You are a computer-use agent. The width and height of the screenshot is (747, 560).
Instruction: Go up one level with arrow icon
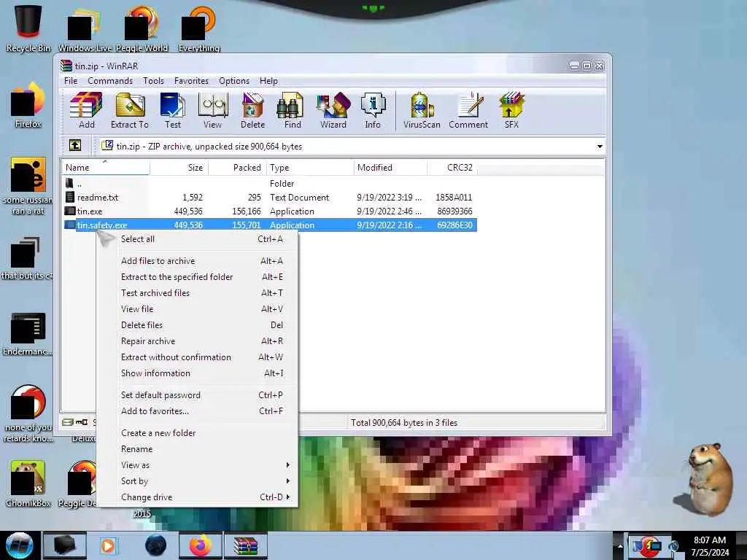pyautogui.click(x=75, y=145)
